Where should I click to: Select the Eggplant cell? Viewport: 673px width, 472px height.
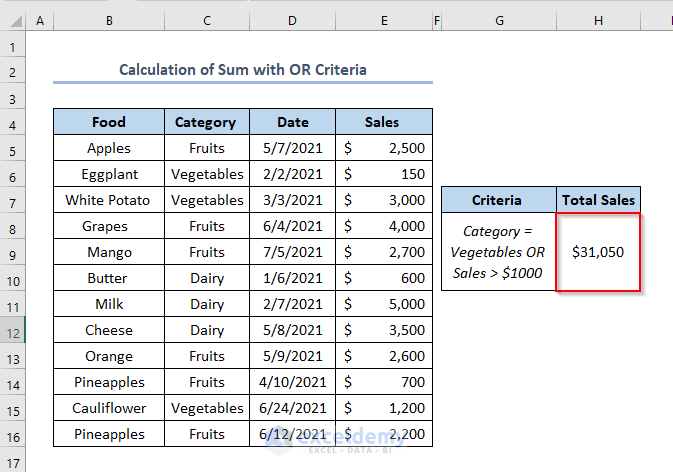[108, 174]
